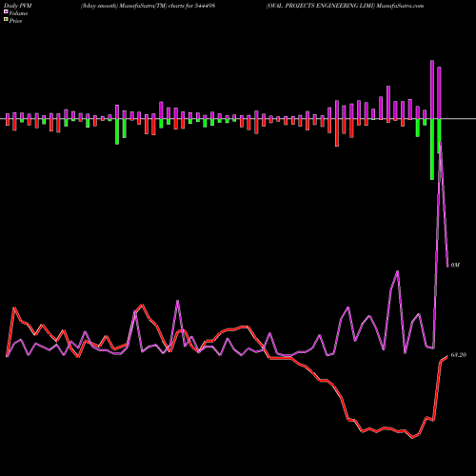
Task: Select the Price legend label
Action: (15, 21)
